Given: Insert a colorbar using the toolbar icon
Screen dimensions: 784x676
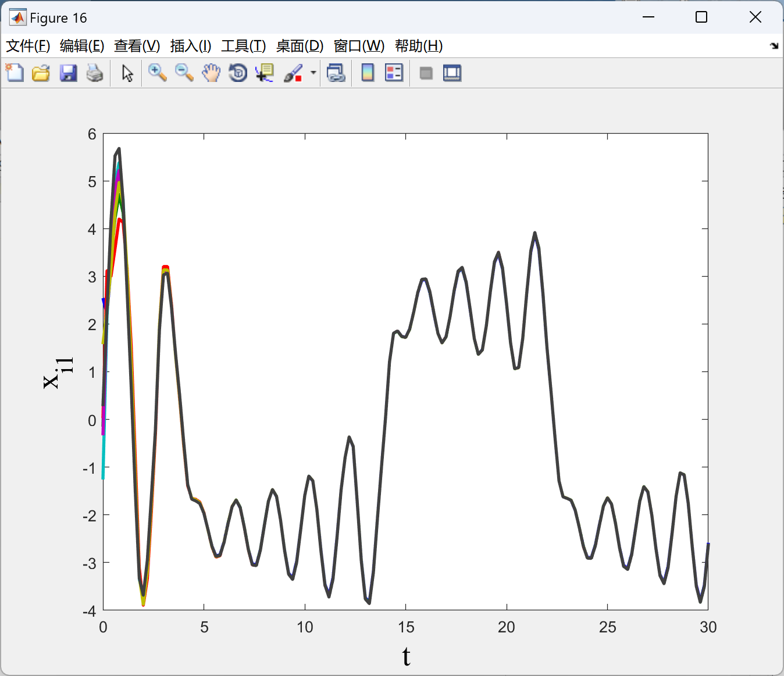Looking at the screenshot, I should (x=368, y=73).
